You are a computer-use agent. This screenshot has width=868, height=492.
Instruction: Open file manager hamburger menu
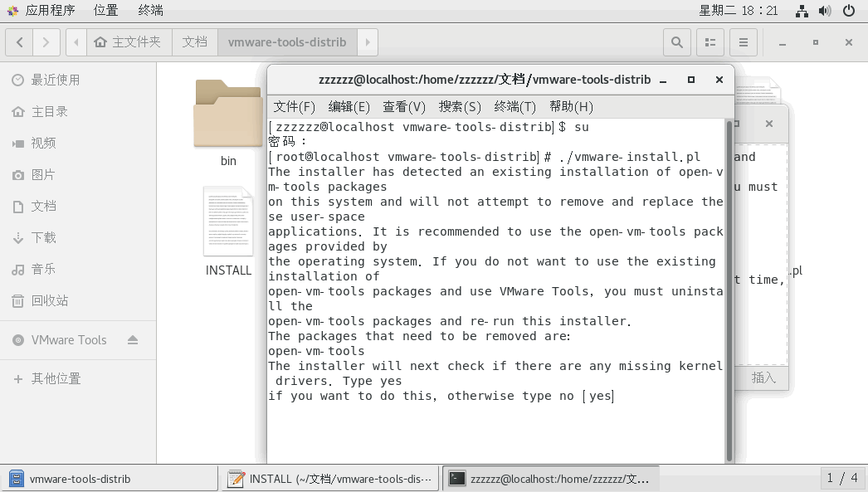[x=744, y=42]
